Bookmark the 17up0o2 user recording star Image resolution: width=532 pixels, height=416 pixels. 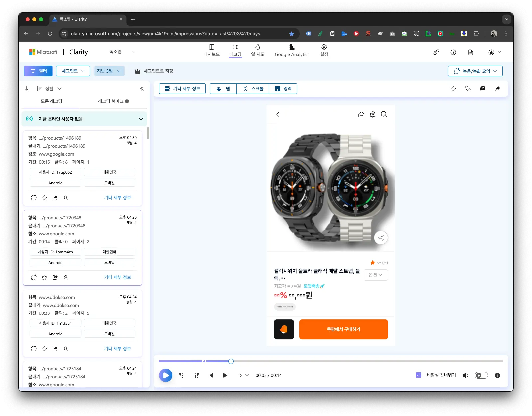[x=44, y=198]
